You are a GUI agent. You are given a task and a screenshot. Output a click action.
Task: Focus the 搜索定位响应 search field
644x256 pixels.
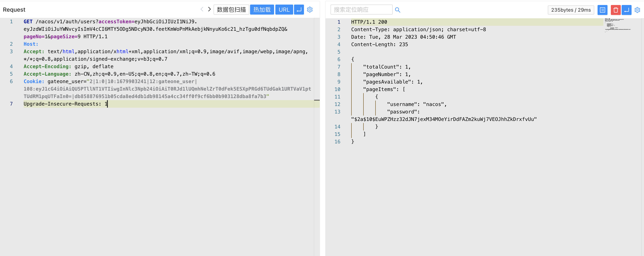pyautogui.click(x=361, y=10)
